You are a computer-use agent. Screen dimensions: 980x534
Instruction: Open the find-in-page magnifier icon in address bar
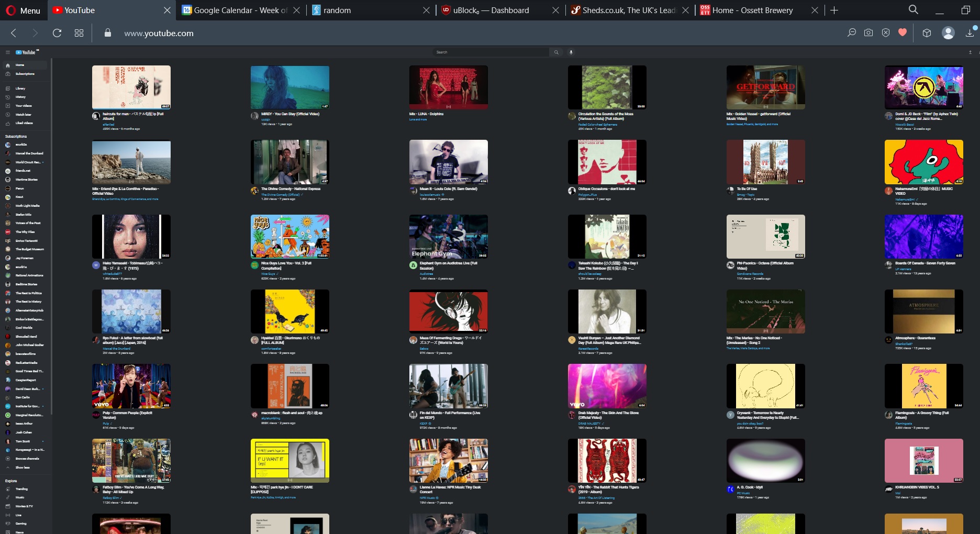pyautogui.click(x=852, y=32)
